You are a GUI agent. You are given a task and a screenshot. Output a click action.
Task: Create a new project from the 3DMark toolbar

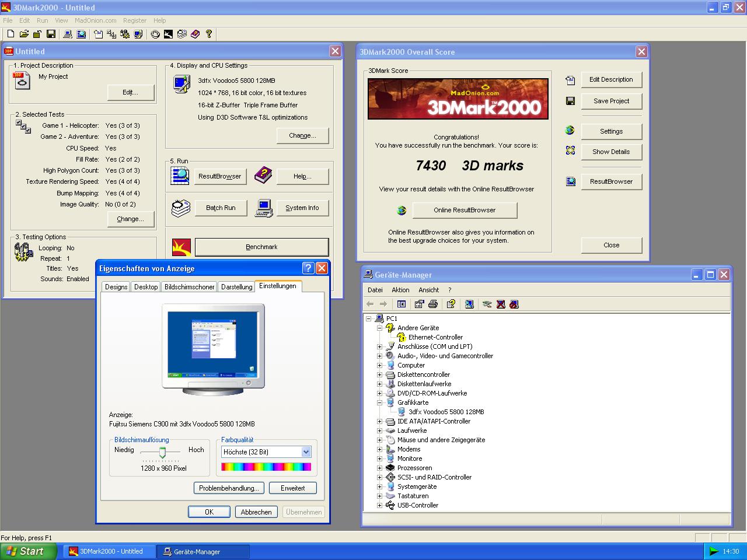click(x=11, y=34)
